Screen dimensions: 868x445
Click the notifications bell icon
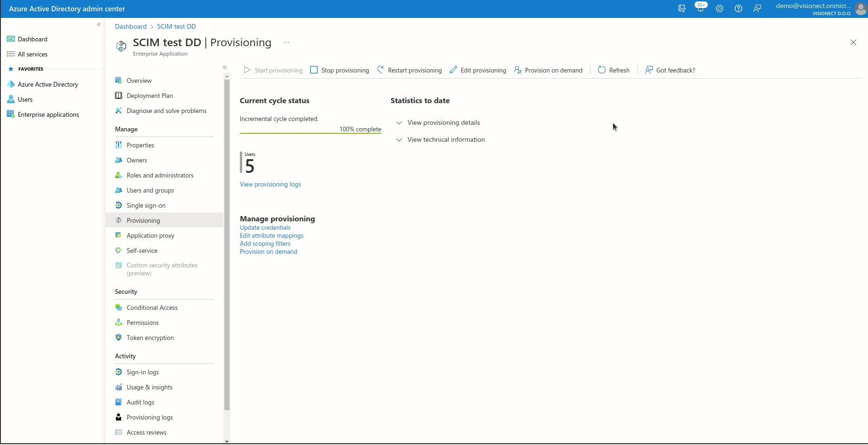coord(700,8)
